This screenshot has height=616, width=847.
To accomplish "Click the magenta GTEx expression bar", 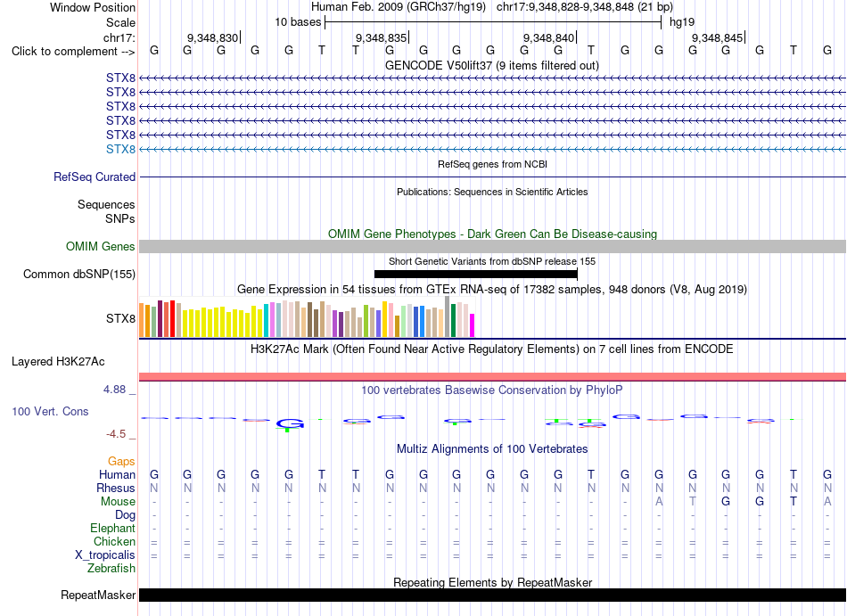I will pyautogui.click(x=473, y=325).
